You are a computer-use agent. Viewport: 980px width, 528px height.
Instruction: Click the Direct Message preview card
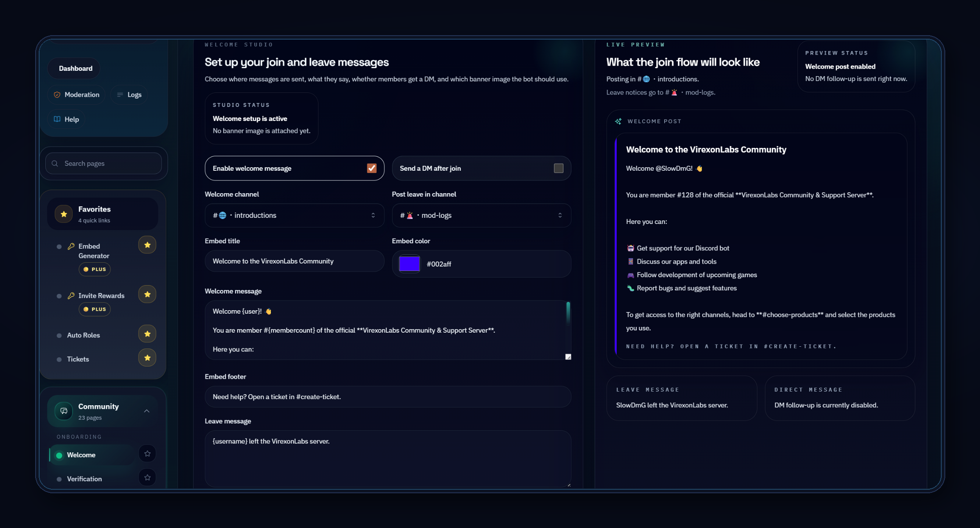[x=840, y=398]
